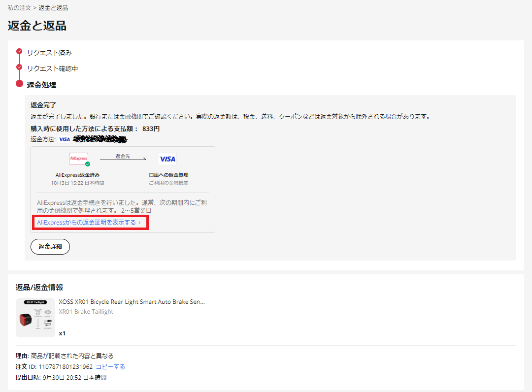Click the 返金と返品 breadcrumb text

53,8
